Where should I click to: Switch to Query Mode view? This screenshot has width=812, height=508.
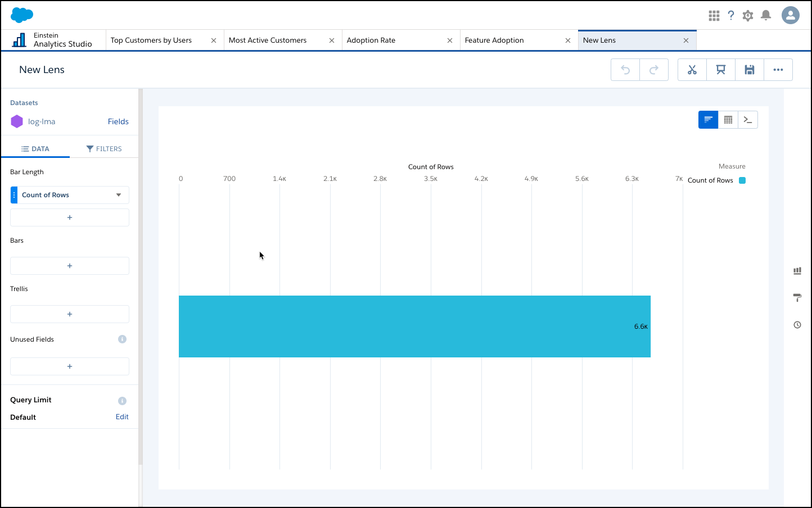pyautogui.click(x=747, y=120)
